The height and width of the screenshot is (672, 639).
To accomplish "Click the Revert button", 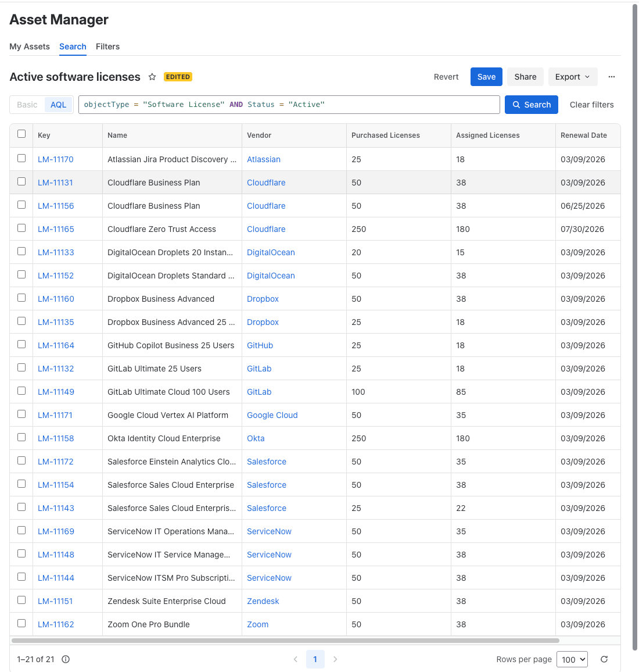I will pos(446,77).
